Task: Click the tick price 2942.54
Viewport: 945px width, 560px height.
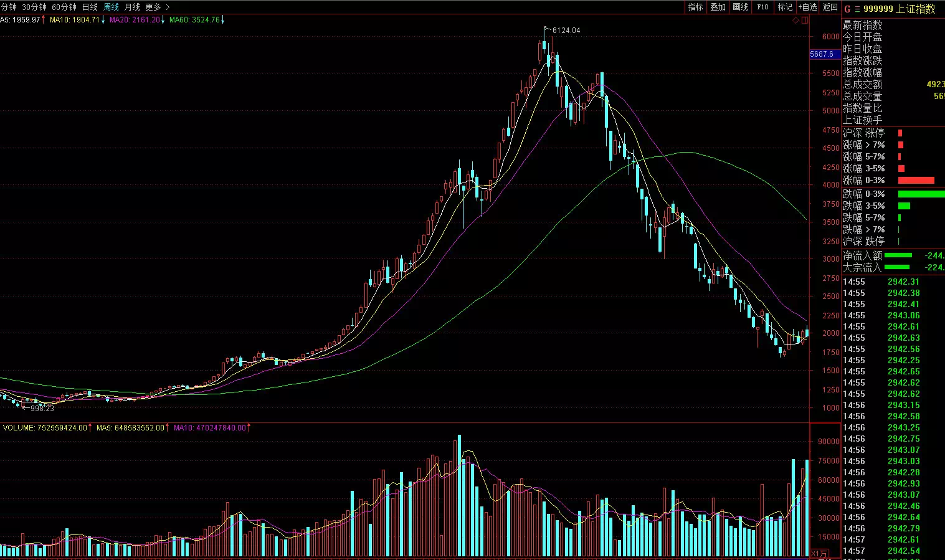Action: coord(904,551)
